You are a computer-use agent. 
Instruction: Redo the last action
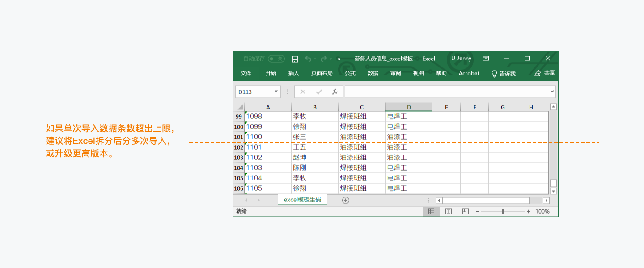coord(323,59)
